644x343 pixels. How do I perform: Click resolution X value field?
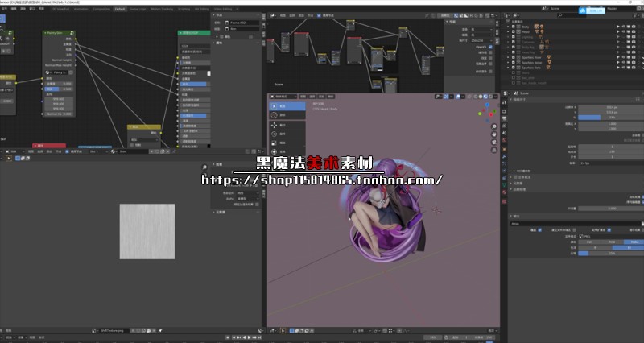click(x=611, y=107)
